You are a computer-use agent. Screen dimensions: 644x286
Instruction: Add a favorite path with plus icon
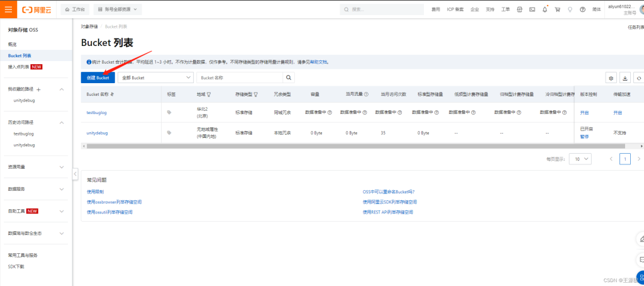point(38,89)
